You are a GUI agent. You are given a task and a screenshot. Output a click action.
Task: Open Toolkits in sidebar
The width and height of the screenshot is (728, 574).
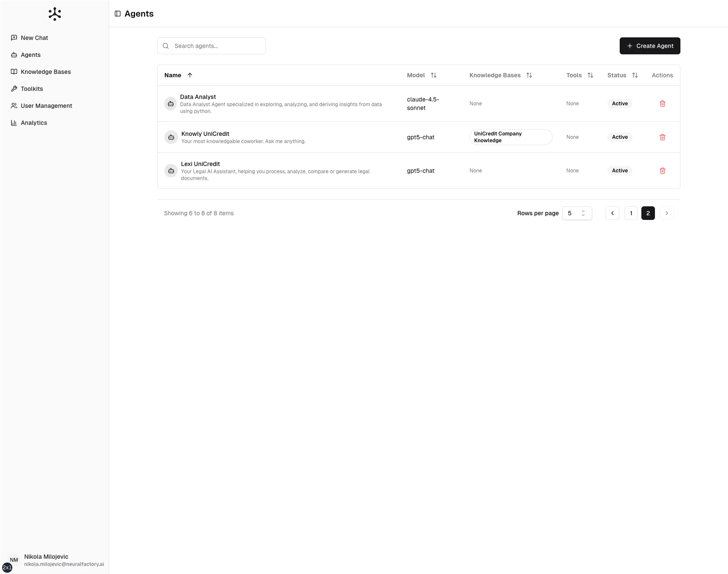(54, 89)
